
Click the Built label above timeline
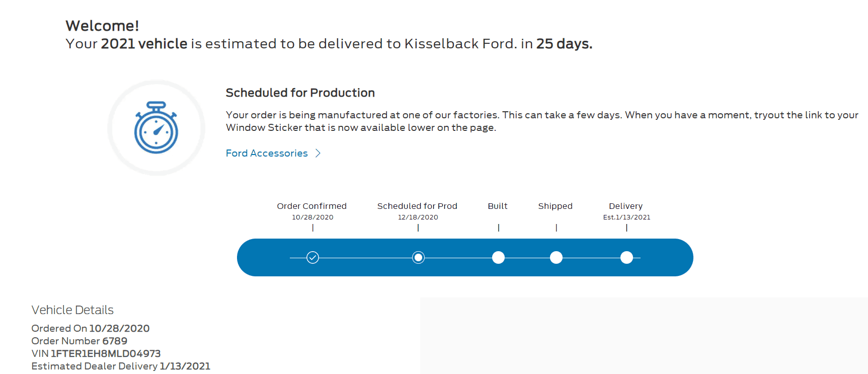click(498, 206)
